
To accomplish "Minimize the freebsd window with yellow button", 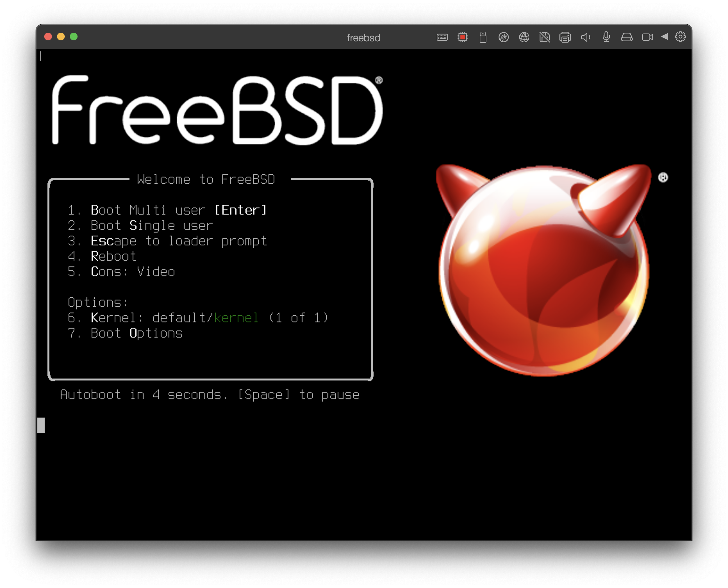I will pyautogui.click(x=61, y=37).
